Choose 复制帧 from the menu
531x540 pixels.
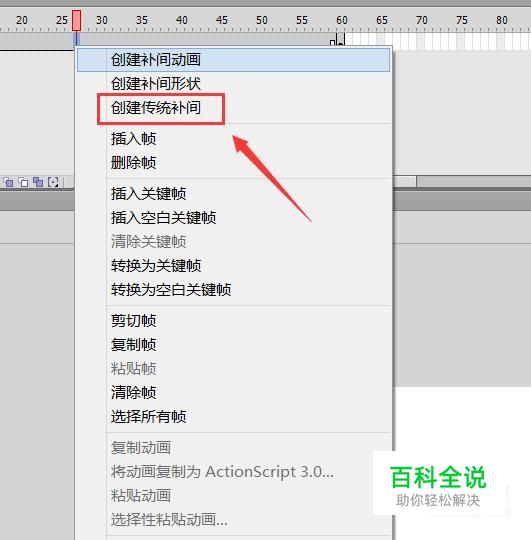[233, 344]
